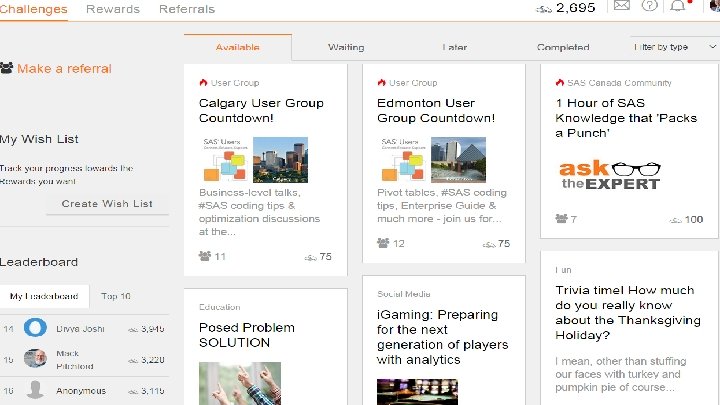The image size is (720, 405).
Task: Click Education category label
Action: 219,307
